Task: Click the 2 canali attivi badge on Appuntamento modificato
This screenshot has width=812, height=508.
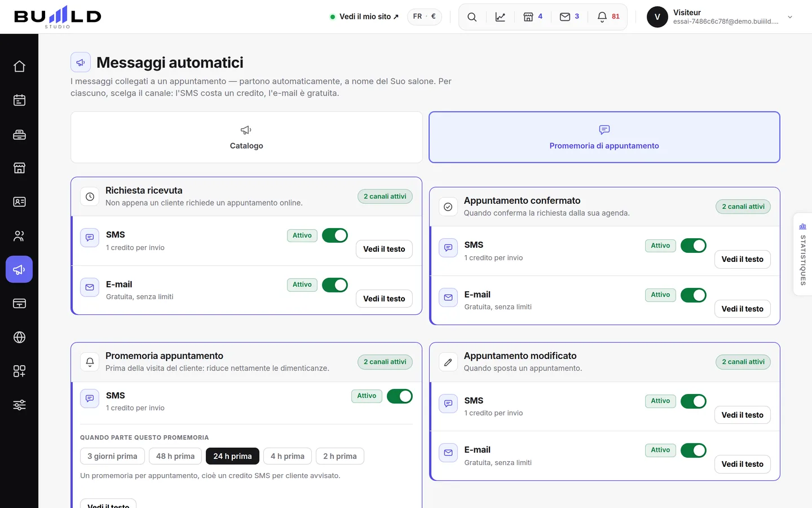Action: (743, 362)
